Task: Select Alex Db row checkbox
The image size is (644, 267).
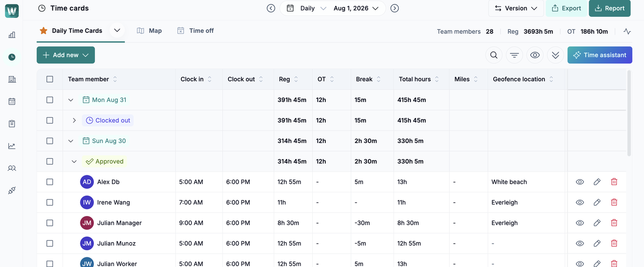Action: (x=50, y=182)
